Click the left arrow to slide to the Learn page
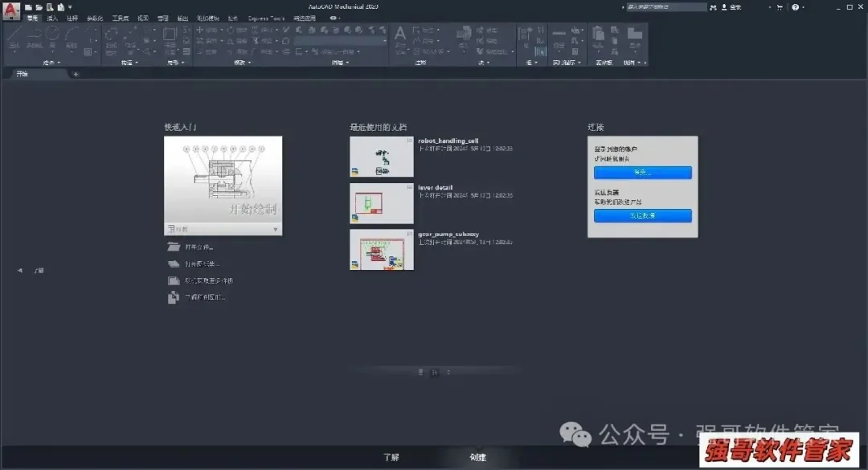Screen dimensions: 868x470 tap(20, 271)
